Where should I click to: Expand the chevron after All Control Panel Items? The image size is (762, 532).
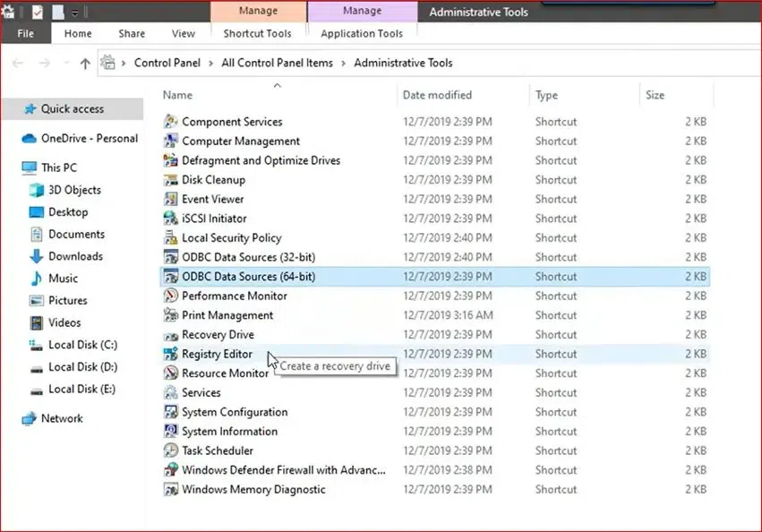point(344,64)
